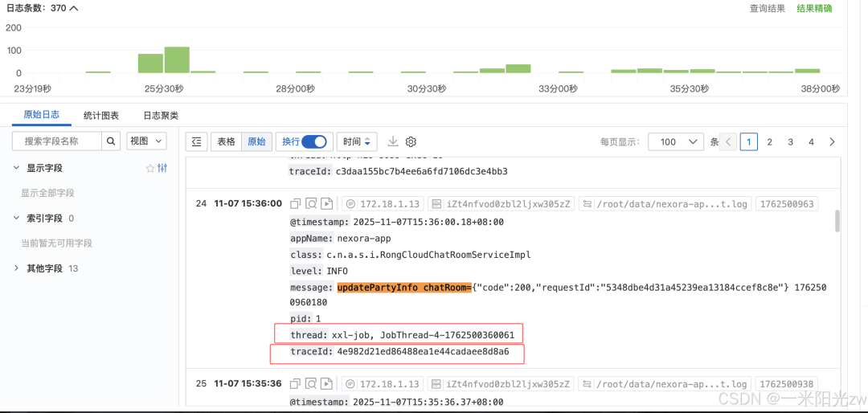Click the log list vertical scrollbar thumb
Image resolution: width=868 pixels, height=413 pixels.
pyautogui.click(x=837, y=220)
